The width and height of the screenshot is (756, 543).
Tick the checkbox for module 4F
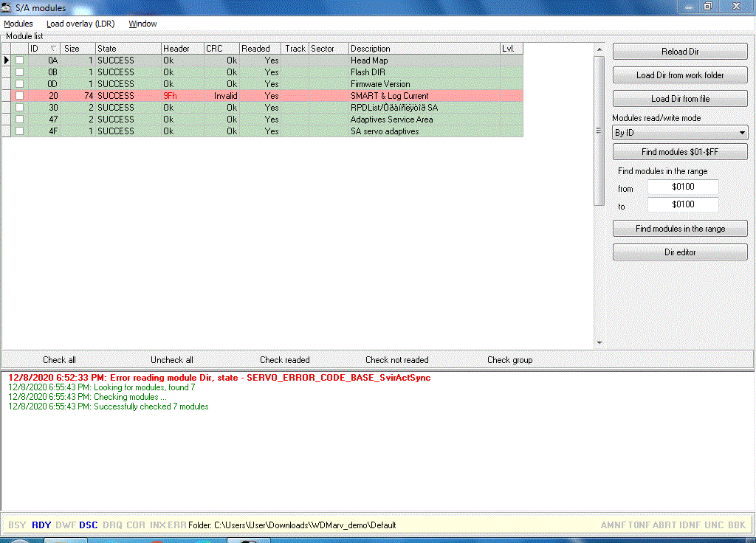20,131
